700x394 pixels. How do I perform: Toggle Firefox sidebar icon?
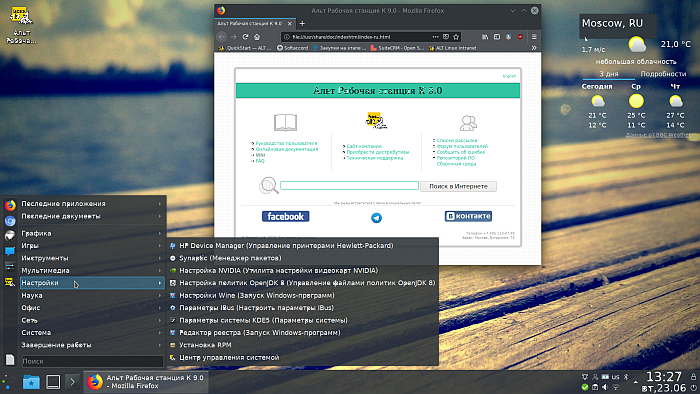click(x=497, y=37)
